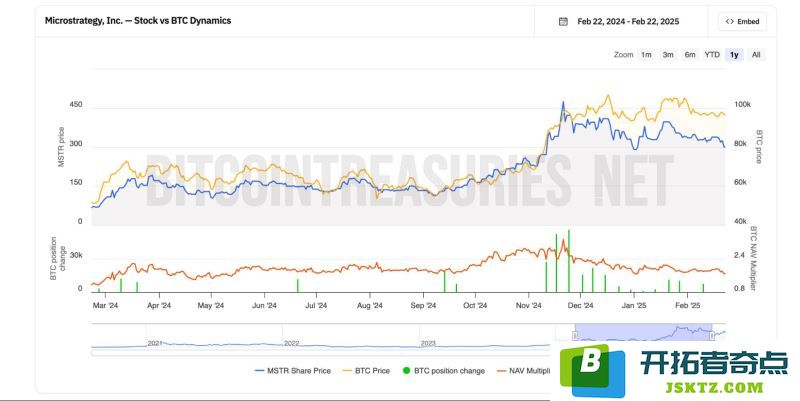Toggle BTC position change legend series

tap(443, 371)
